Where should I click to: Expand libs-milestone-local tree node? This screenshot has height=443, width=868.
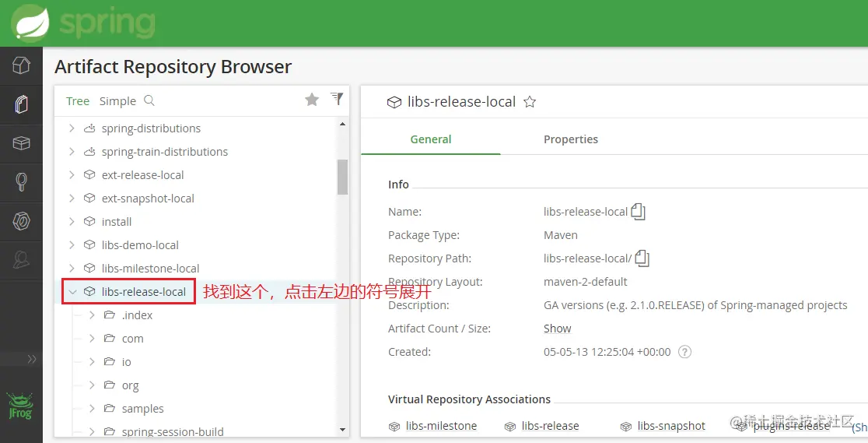72,268
